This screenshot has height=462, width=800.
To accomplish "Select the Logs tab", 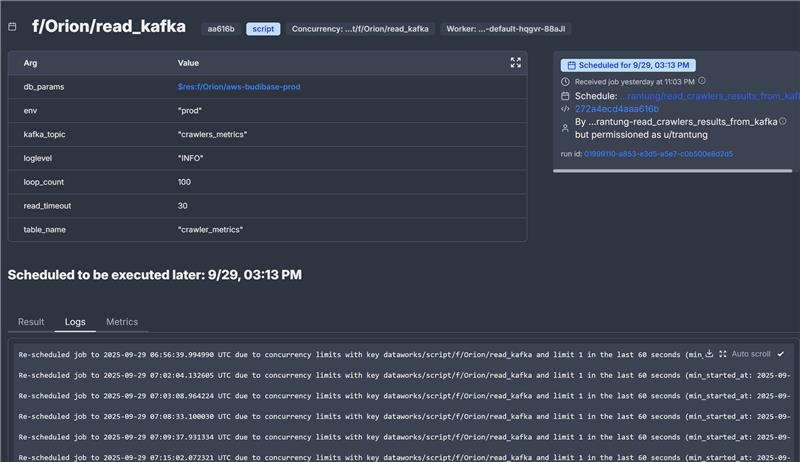I will (75, 322).
